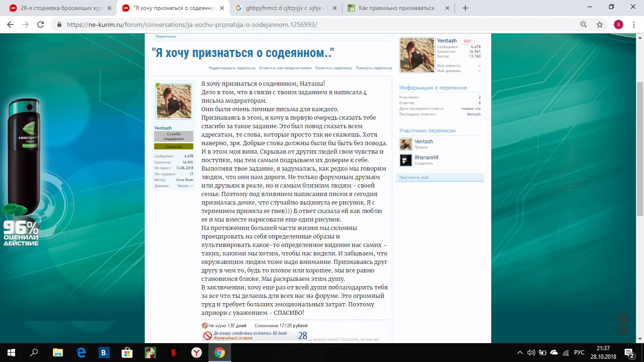
Task: Open a new browser tab
Action: pyautogui.click(x=465, y=8)
